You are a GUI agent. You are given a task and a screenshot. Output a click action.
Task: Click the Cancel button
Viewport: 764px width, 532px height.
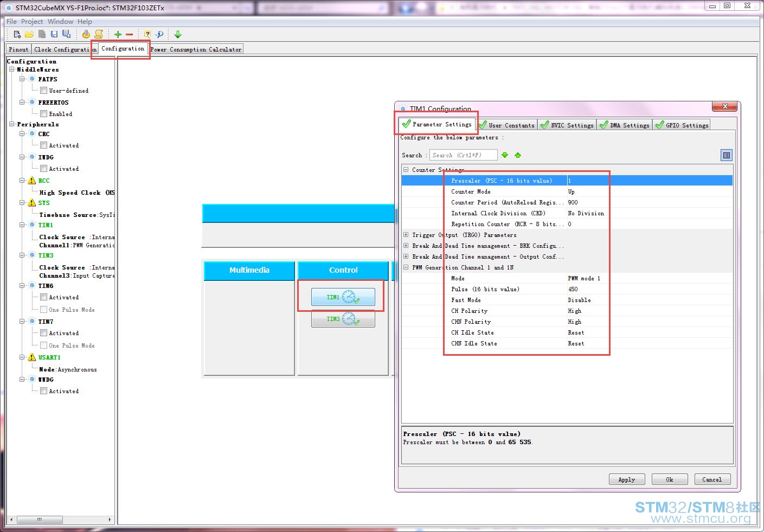coord(712,479)
